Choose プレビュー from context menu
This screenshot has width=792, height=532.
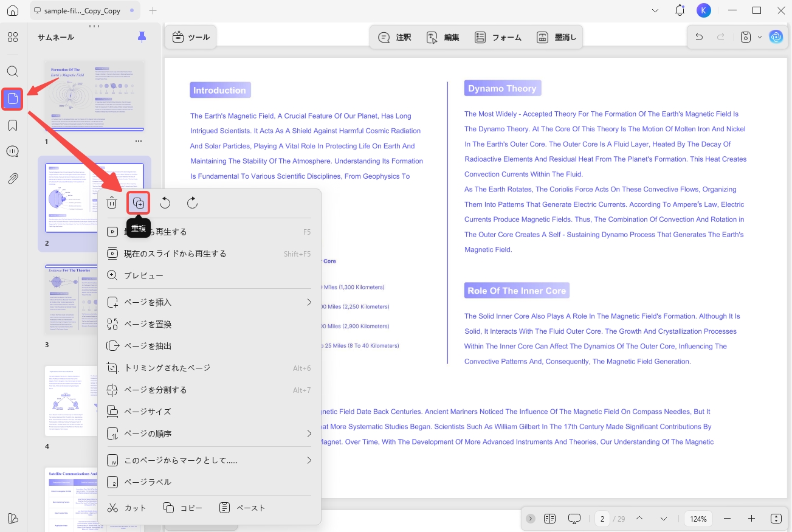[x=209, y=275]
